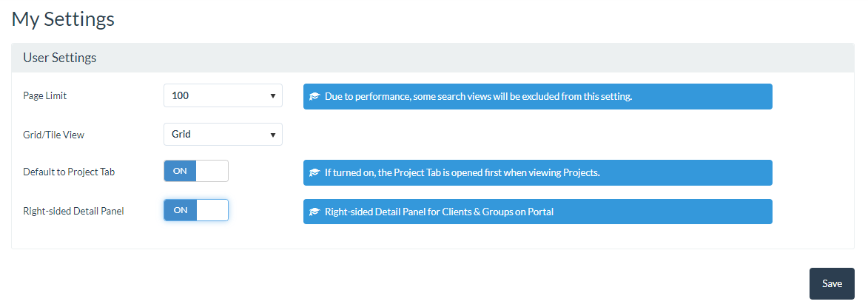
Task: Open the Grid/Tile View dropdown
Action: tap(223, 135)
